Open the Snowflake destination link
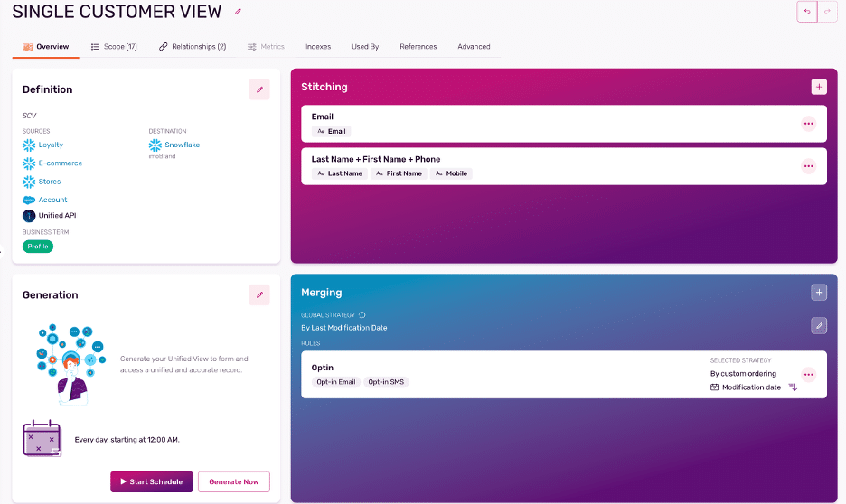Viewport: 846px width, 504px height. point(182,145)
